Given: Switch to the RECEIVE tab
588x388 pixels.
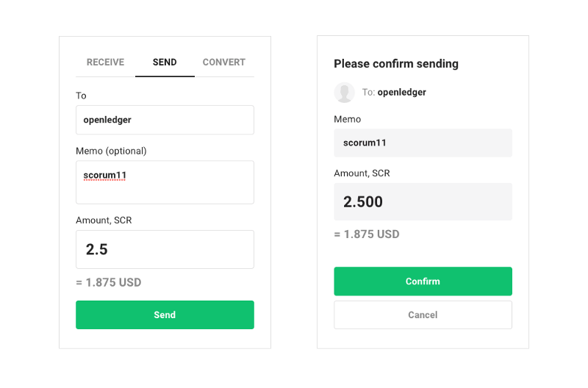Looking at the screenshot, I should (x=105, y=62).
